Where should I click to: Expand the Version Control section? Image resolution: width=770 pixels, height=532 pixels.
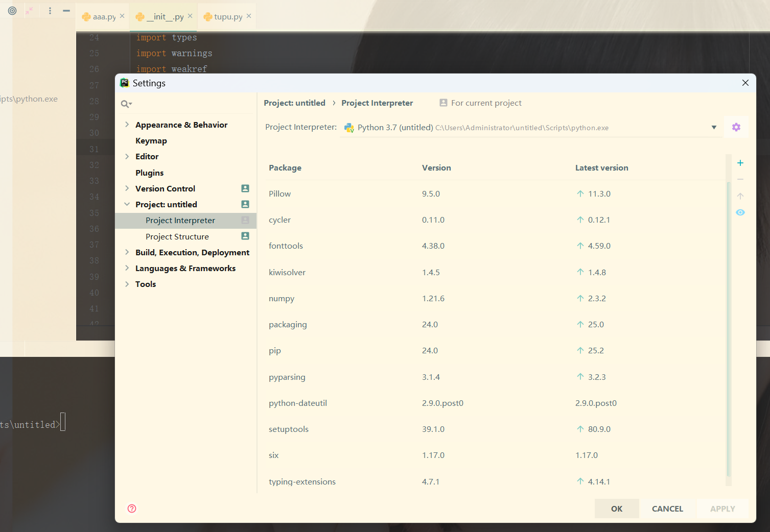(127, 188)
